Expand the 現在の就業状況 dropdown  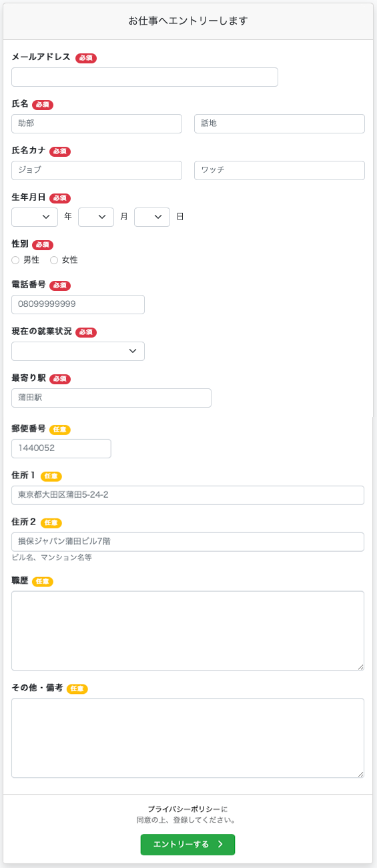click(x=78, y=351)
